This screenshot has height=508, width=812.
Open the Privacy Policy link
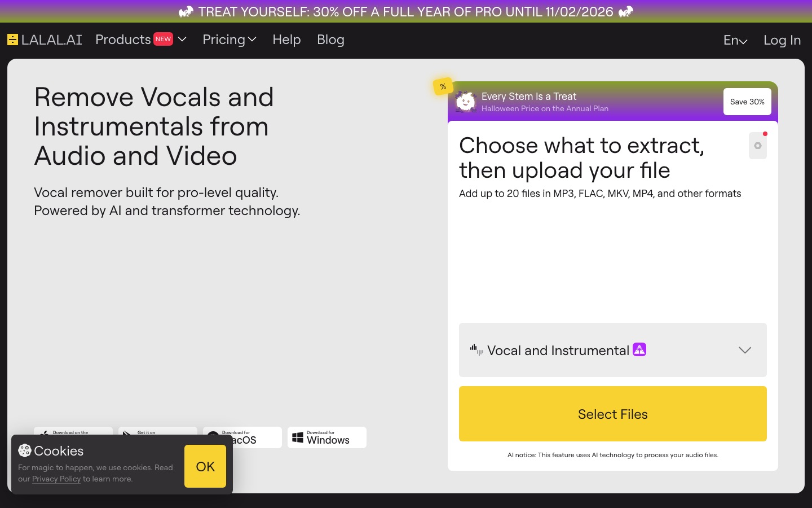[56, 479]
